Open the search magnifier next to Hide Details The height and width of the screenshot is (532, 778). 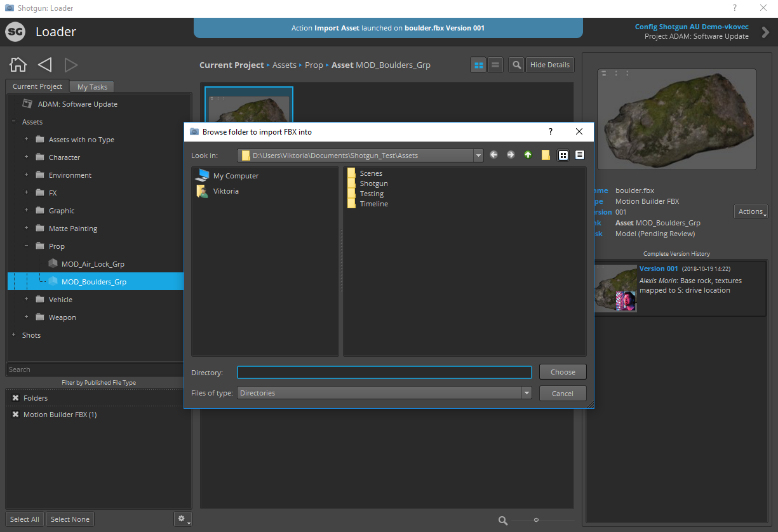click(516, 65)
